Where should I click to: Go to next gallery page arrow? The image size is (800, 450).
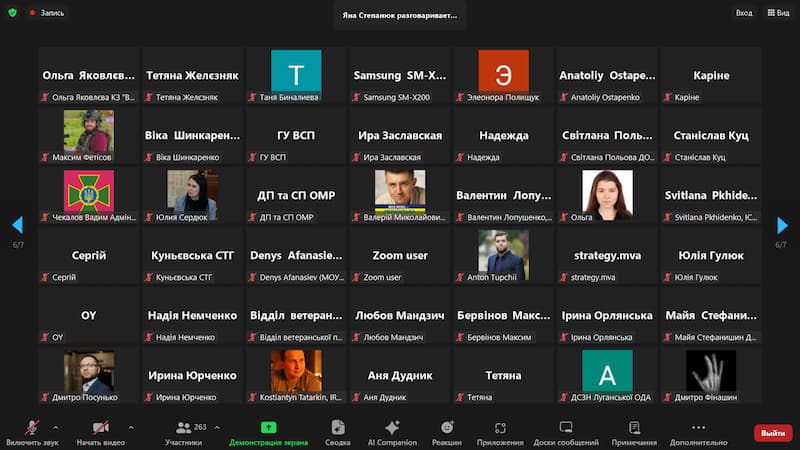[782, 225]
